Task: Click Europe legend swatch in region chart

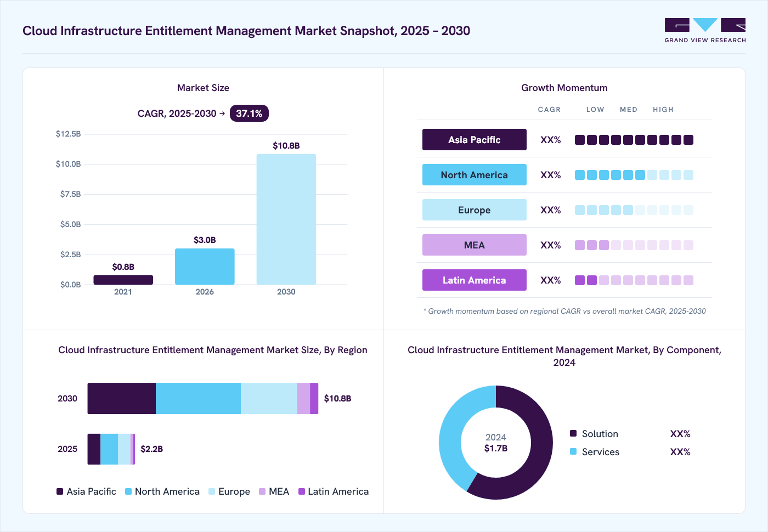Action: (212, 491)
